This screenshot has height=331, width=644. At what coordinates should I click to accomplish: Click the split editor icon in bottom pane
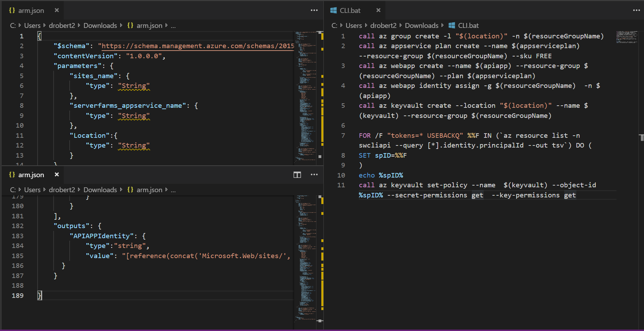click(297, 175)
